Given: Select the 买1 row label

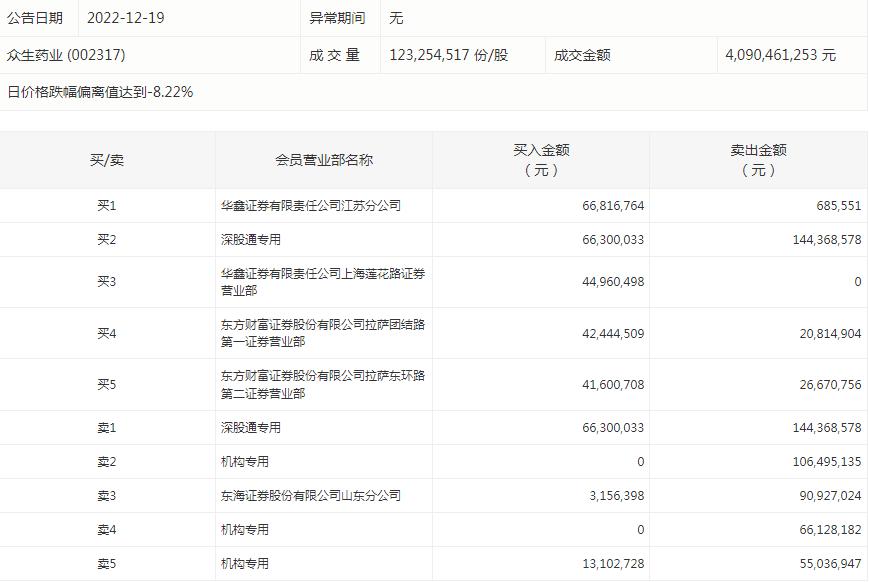Looking at the screenshot, I should tap(107, 206).
